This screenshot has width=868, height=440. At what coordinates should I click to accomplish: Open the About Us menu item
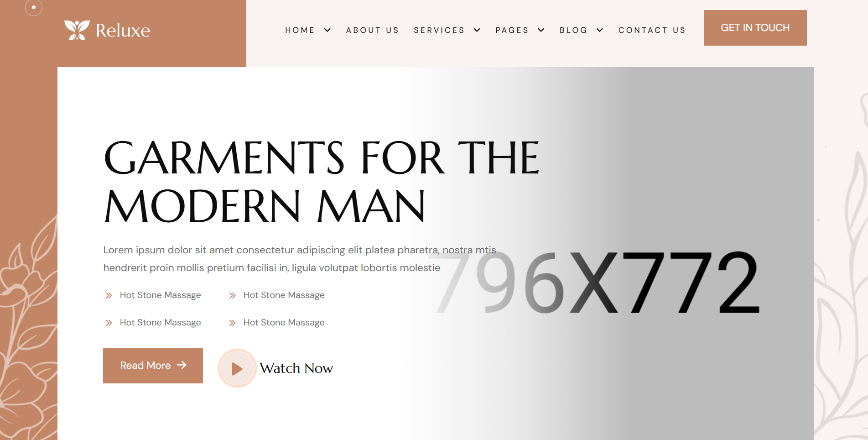coord(372,30)
